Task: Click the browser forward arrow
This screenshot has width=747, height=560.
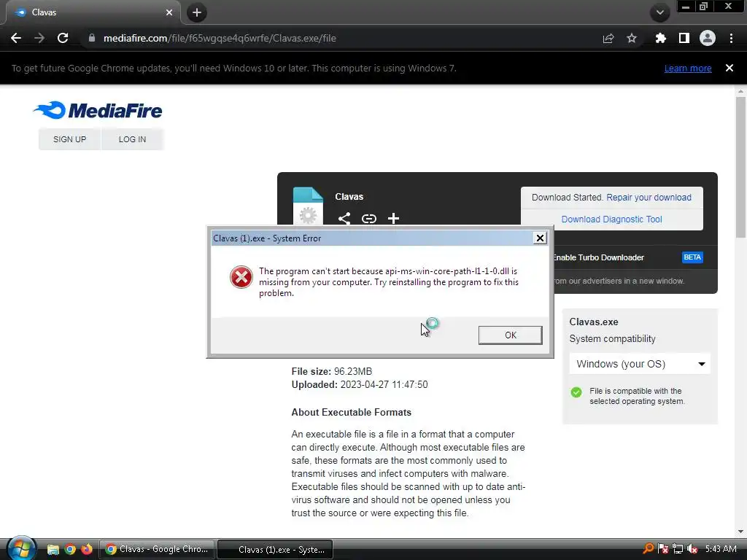Action: pyautogui.click(x=39, y=38)
